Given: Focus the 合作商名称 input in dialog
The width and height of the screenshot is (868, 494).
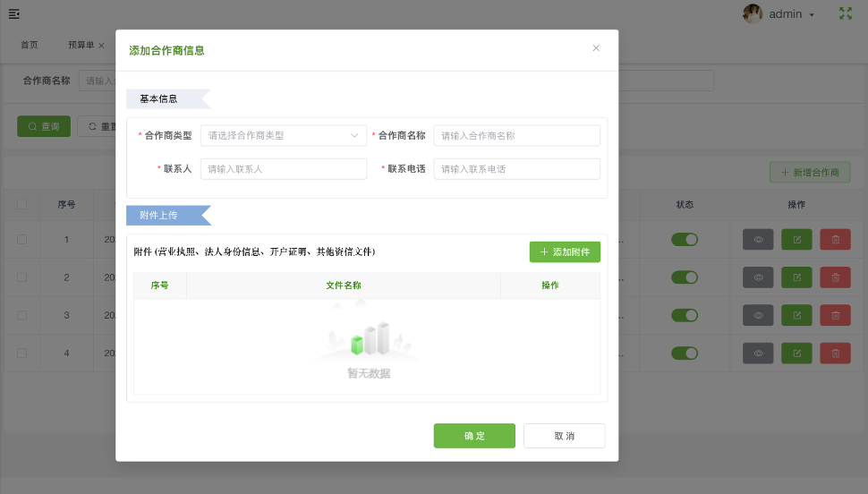Looking at the screenshot, I should pos(516,136).
